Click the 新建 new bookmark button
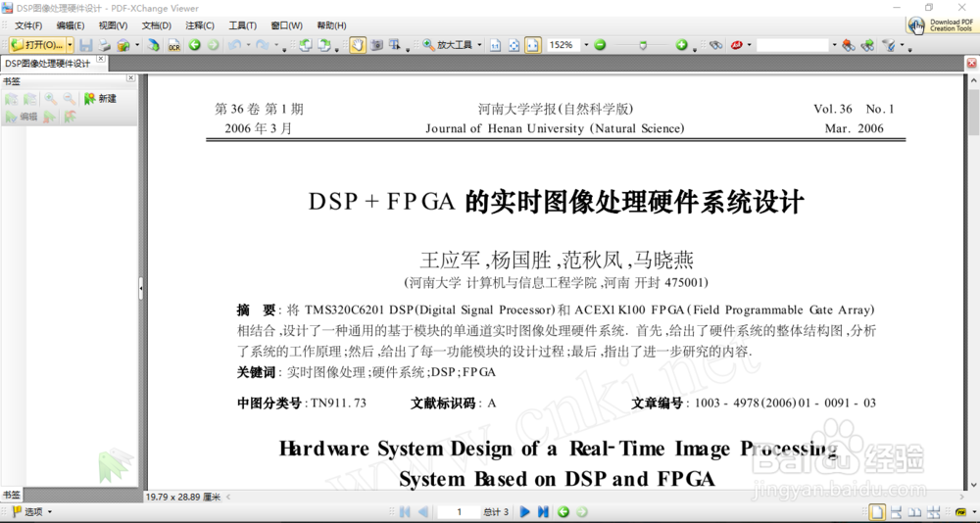Viewport: 980px width, 523px height. (101, 99)
